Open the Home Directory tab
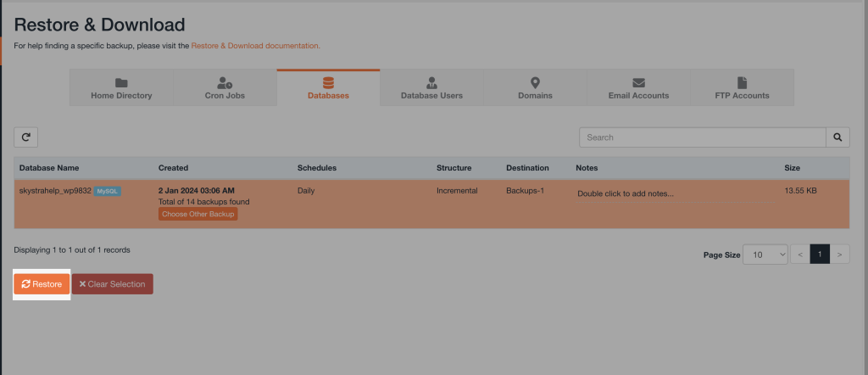Viewport: 868px width, 375px height. [x=121, y=88]
